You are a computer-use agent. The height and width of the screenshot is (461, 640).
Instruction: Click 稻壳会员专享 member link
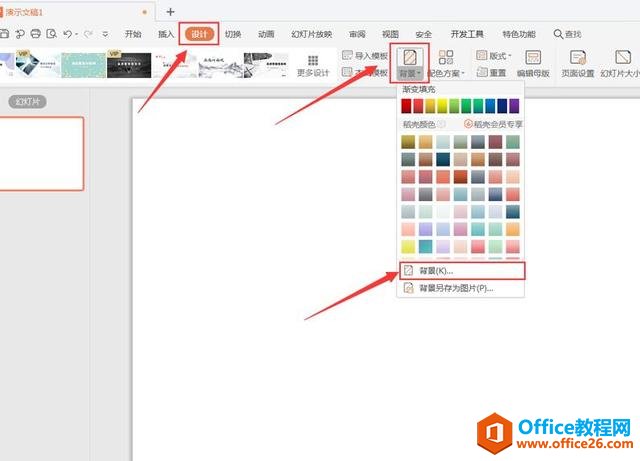tap(496, 124)
